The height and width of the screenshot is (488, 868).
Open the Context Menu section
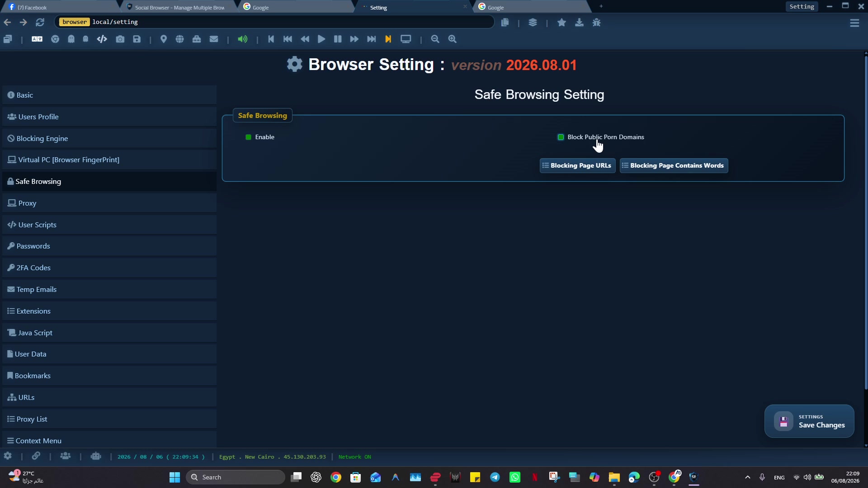(109, 441)
